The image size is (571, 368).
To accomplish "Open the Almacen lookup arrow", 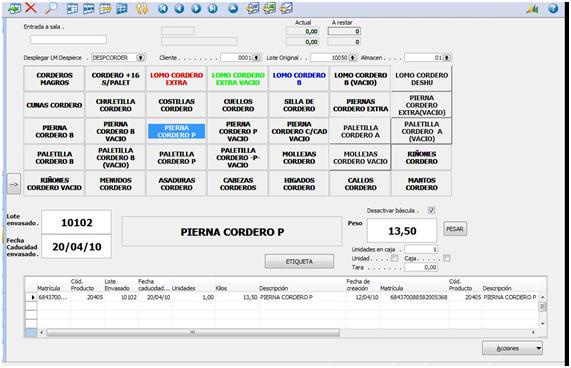I will (x=447, y=58).
